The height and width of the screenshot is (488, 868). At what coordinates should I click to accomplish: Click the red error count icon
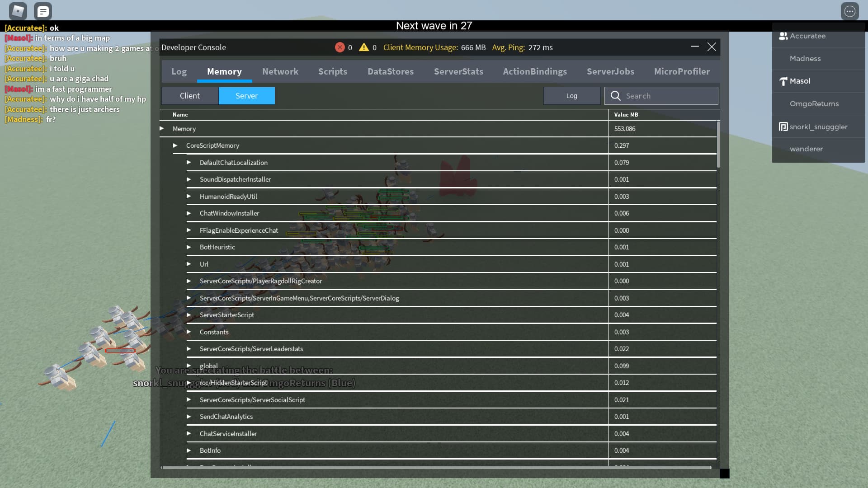tap(340, 47)
